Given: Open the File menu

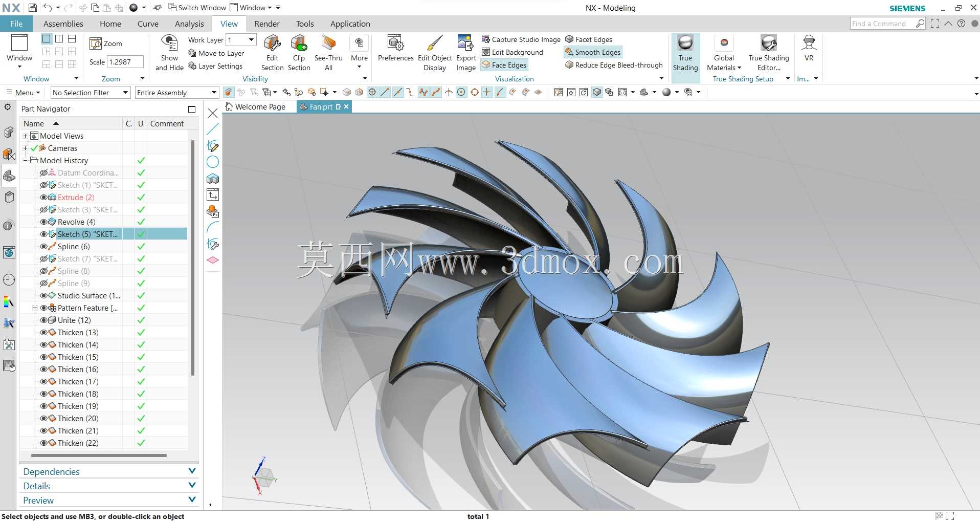Looking at the screenshot, I should tap(16, 24).
